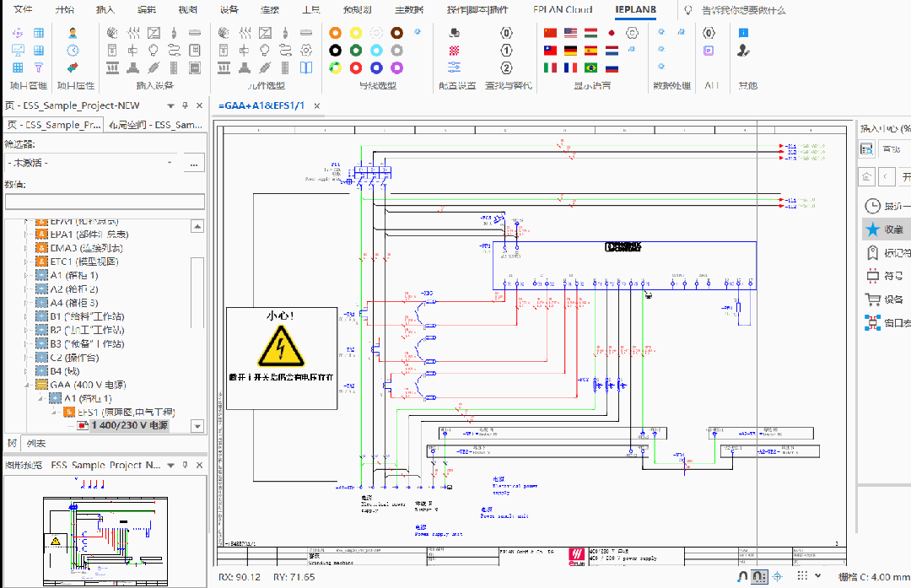Viewport: 911px width, 588px height.
Task: Click the 数值 input field
Action: click(x=105, y=202)
